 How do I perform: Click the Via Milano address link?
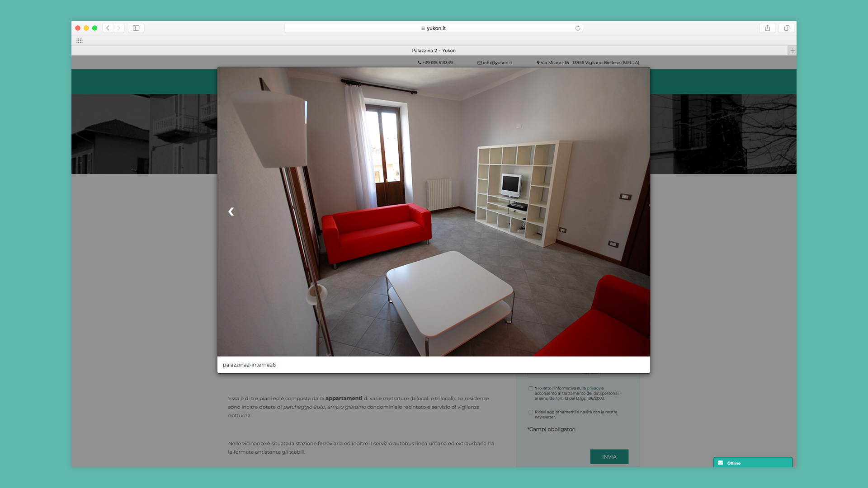click(x=590, y=63)
